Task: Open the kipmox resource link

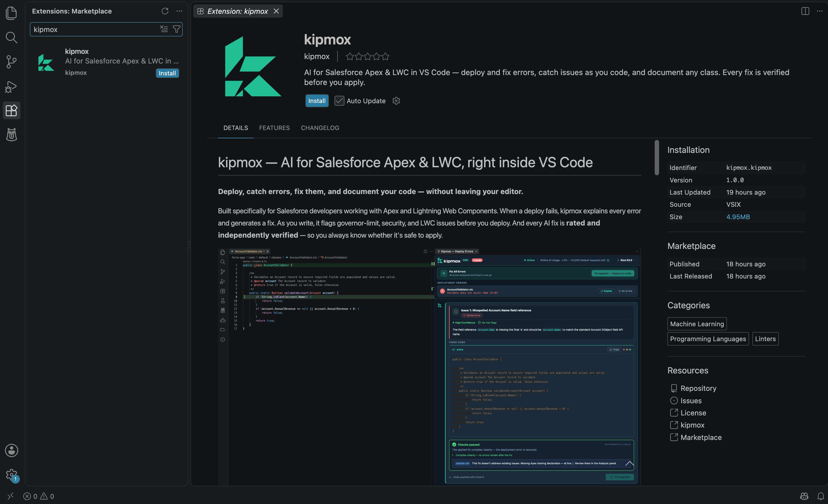Action: point(692,425)
